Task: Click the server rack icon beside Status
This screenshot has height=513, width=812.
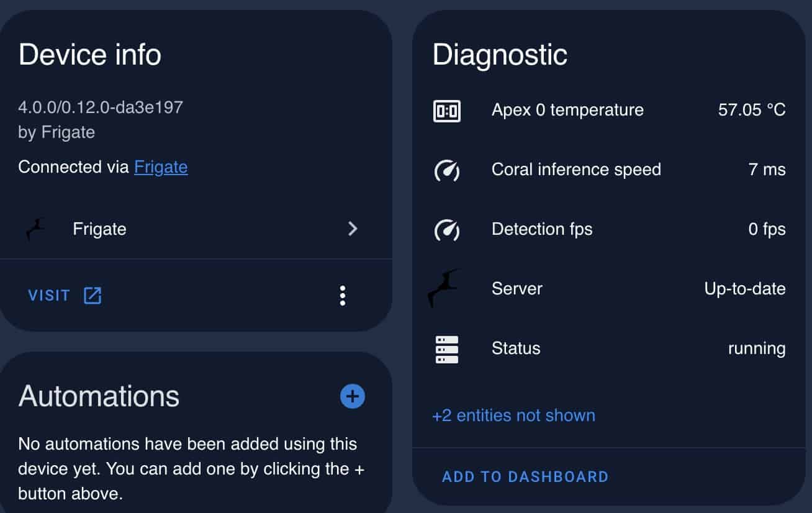Action: (446, 349)
